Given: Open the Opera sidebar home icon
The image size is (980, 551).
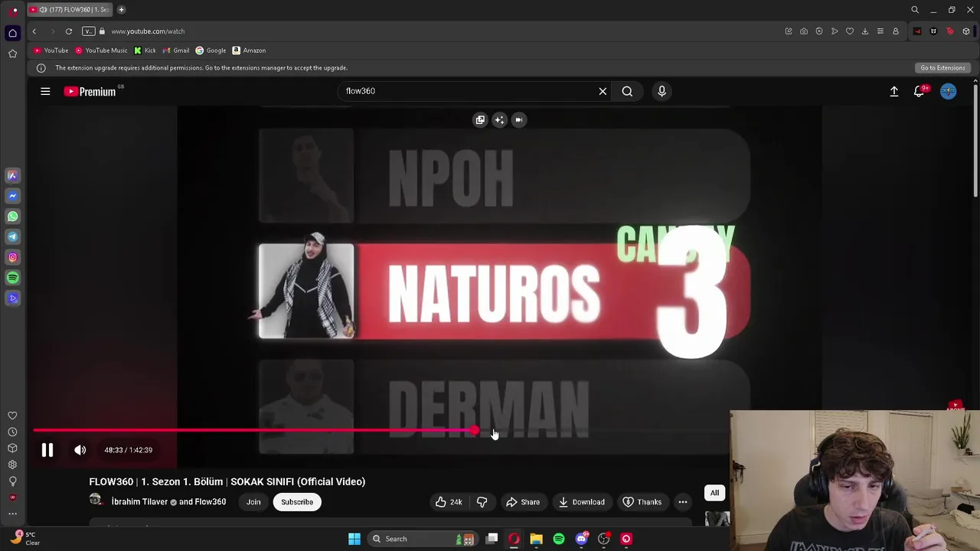Looking at the screenshot, I should [12, 33].
